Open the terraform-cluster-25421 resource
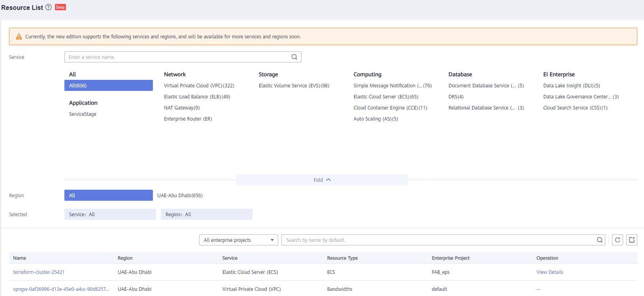 [x=39, y=272]
